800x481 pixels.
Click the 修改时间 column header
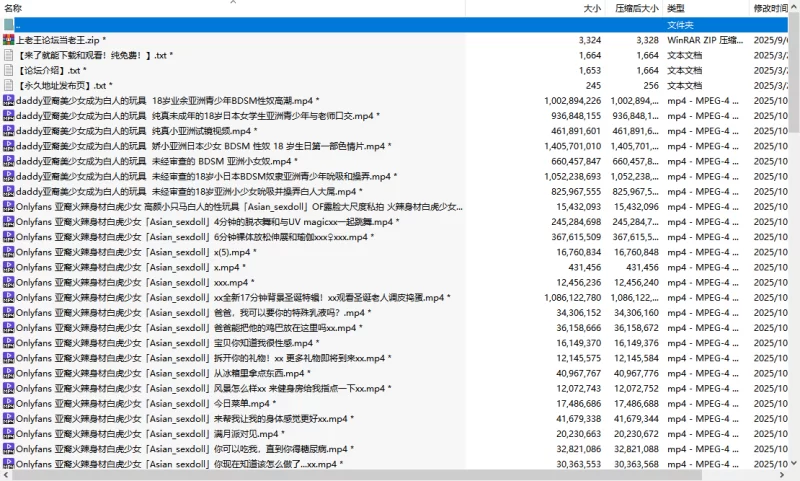click(x=772, y=8)
